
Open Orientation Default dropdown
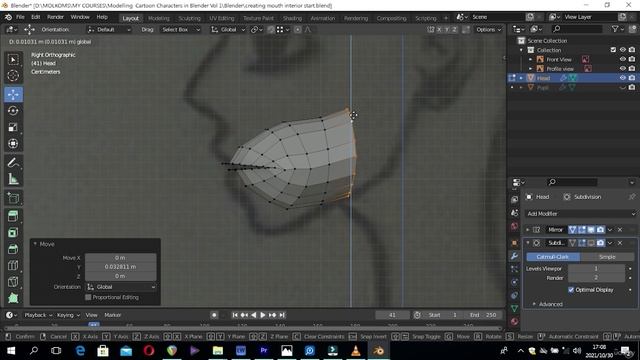(109, 29)
